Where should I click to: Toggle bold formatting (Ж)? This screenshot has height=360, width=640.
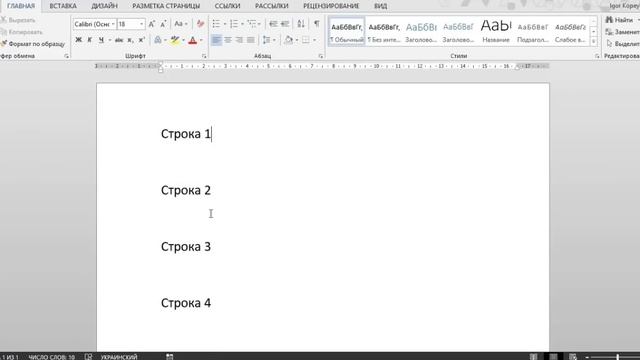click(x=79, y=40)
